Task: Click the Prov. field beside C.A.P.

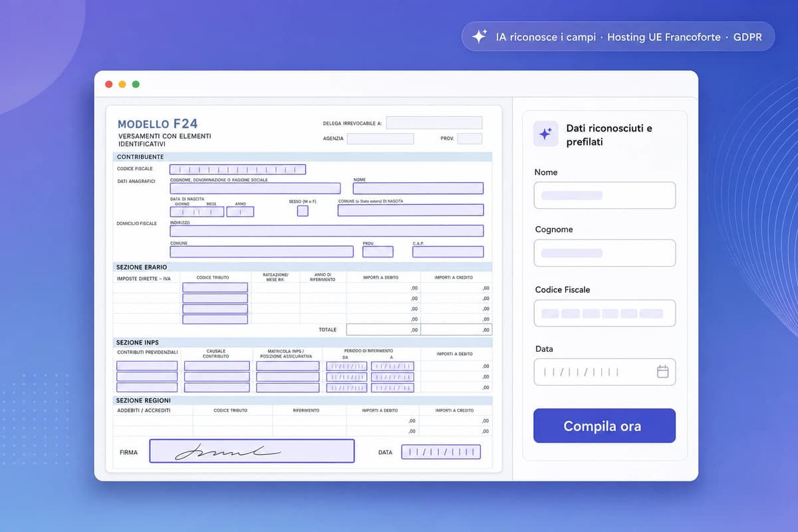Action: click(378, 251)
